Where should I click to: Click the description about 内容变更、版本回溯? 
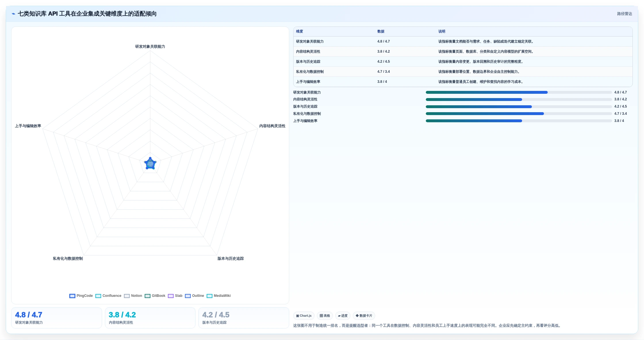[481, 62]
